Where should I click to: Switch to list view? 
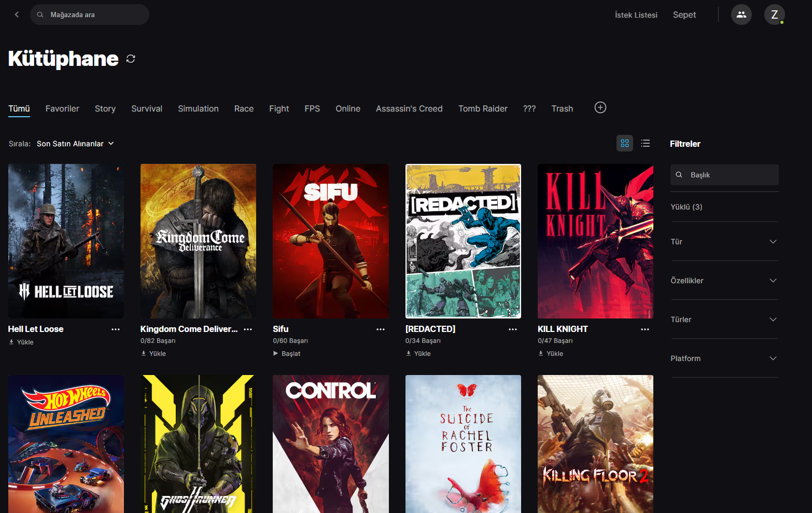tap(646, 143)
